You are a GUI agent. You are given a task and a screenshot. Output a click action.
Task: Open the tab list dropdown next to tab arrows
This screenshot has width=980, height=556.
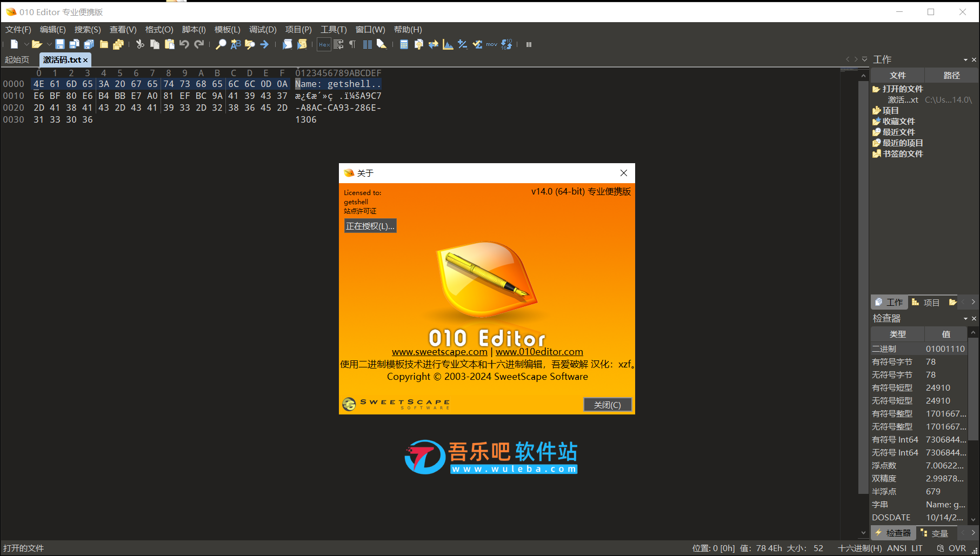point(864,59)
